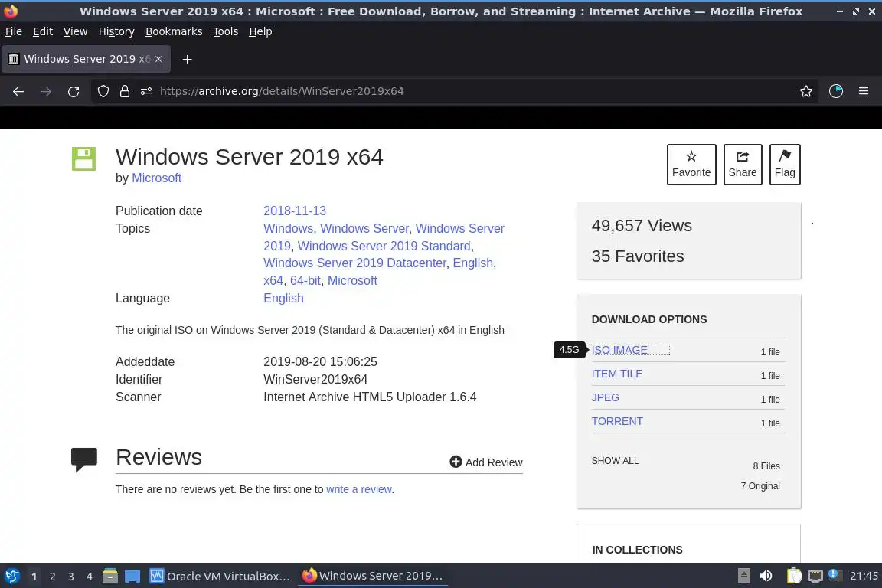Download the JPEG file
The image size is (882, 588).
[606, 397]
